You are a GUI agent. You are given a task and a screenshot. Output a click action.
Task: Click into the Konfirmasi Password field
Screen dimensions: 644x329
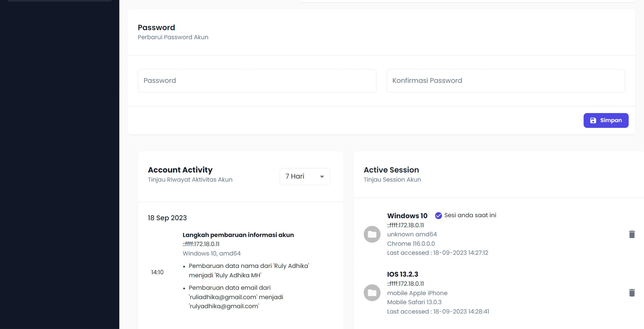(505, 81)
